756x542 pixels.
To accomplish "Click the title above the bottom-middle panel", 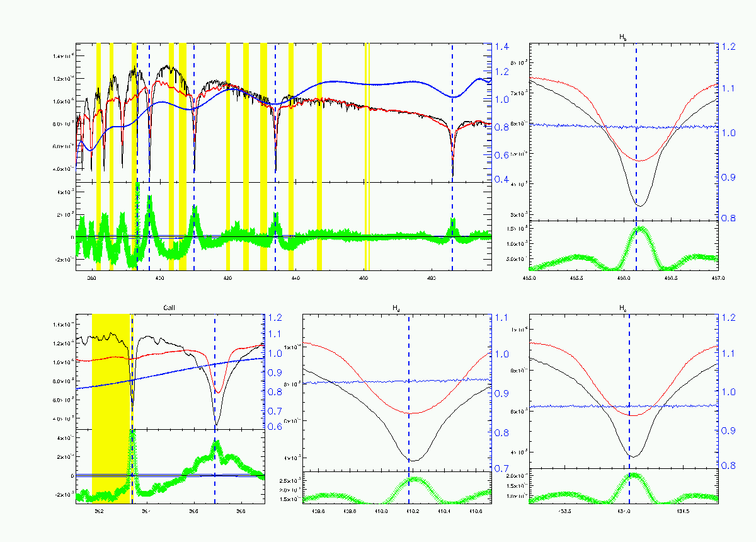I will coord(396,308).
